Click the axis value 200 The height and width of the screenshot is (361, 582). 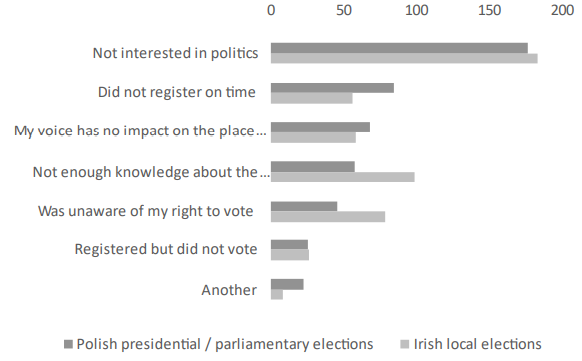[563, 10]
